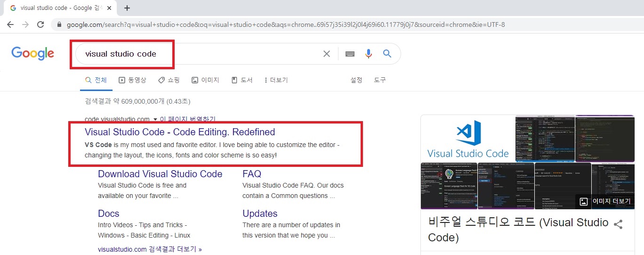The image size is (644, 255).
Task: Close the visual studio code tab
Action: [x=110, y=8]
